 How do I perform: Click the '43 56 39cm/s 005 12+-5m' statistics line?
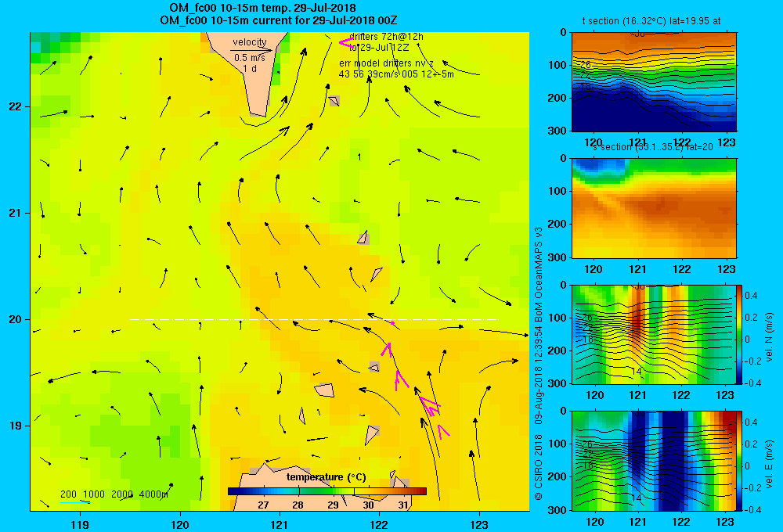click(396, 74)
